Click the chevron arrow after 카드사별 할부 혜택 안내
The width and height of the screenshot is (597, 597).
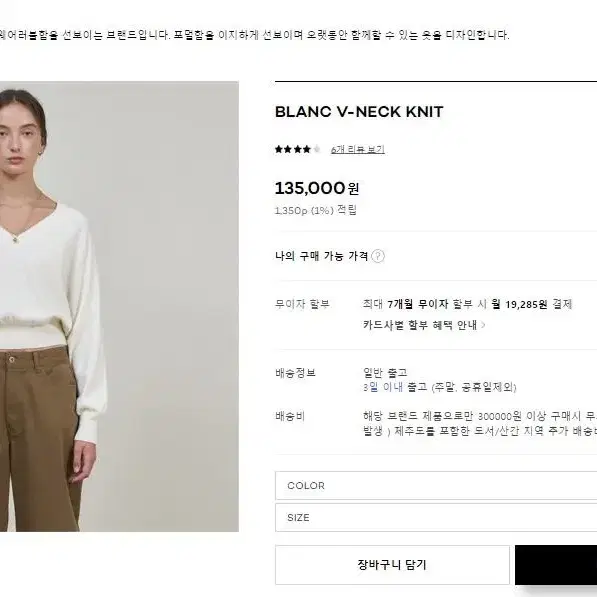[483, 325]
